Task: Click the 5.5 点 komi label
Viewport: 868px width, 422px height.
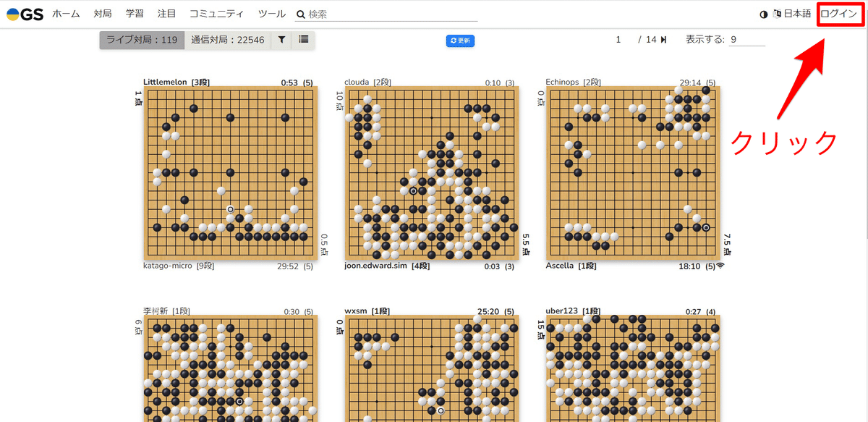Action: tap(526, 245)
